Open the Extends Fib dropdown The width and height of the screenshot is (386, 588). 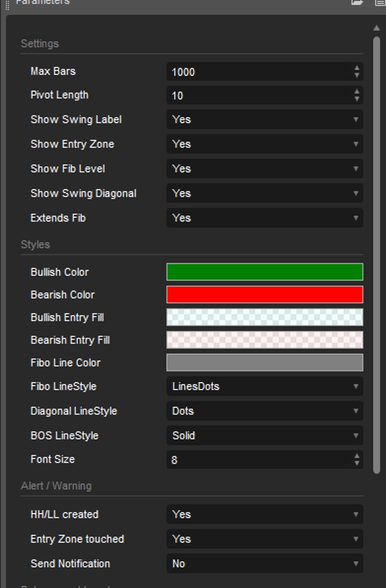[265, 218]
